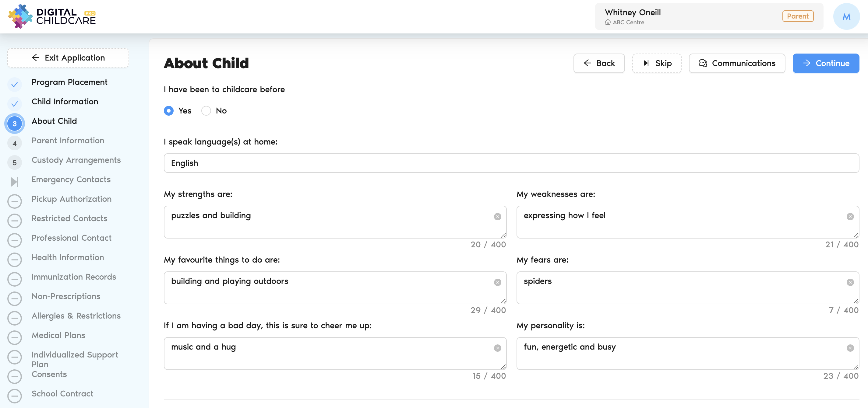This screenshot has width=868, height=408.
Task: Go to Parent Information step
Action: (x=68, y=140)
